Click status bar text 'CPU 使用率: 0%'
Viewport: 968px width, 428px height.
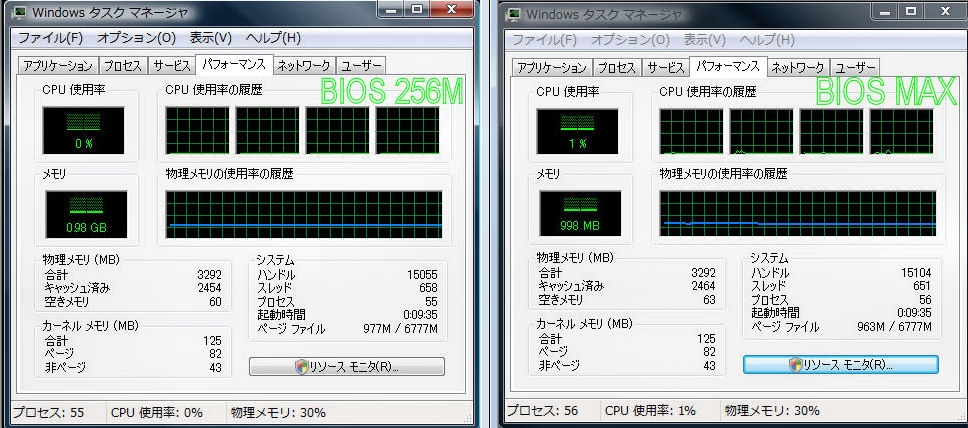pos(157,413)
